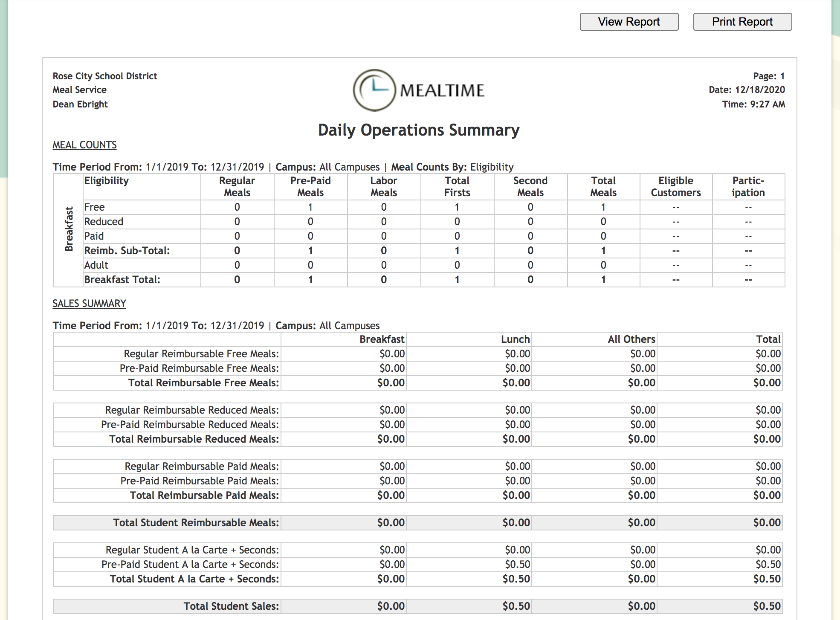Click Pre-Paid Student A la Carte lunch value
840x620 pixels.
[x=517, y=565]
